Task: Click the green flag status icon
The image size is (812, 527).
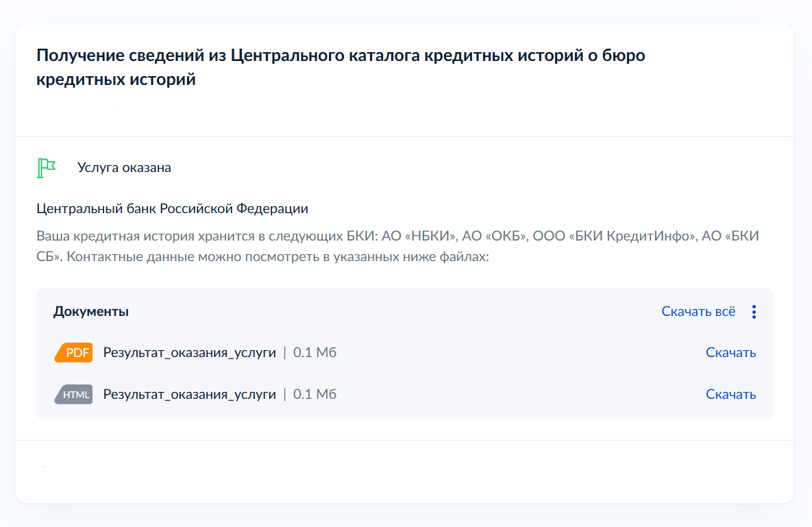Action: (x=47, y=168)
